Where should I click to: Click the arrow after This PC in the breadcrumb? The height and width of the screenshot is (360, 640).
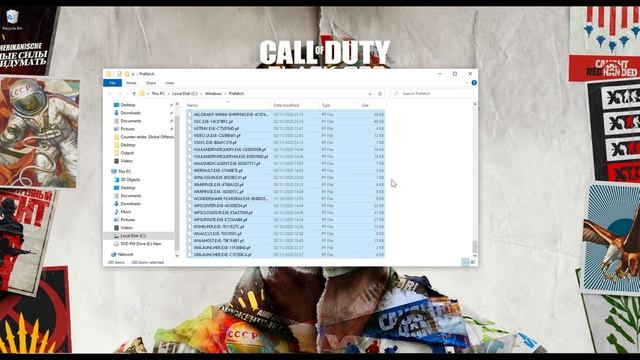[168, 93]
